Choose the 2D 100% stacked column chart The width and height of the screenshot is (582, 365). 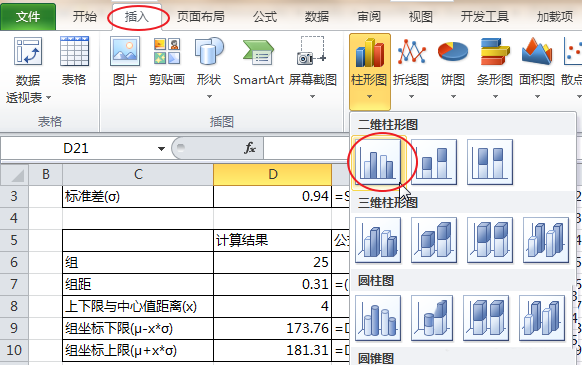tap(490, 162)
